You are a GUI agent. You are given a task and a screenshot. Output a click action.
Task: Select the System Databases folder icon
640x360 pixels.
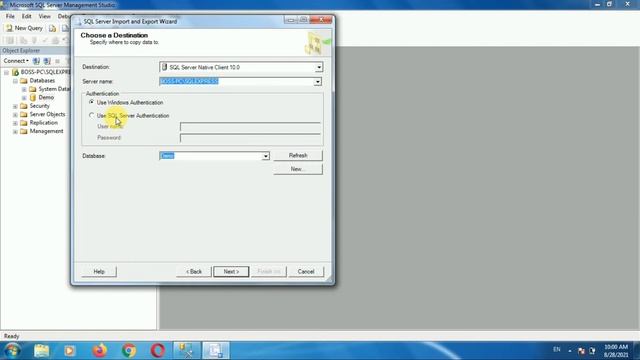point(33,89)
